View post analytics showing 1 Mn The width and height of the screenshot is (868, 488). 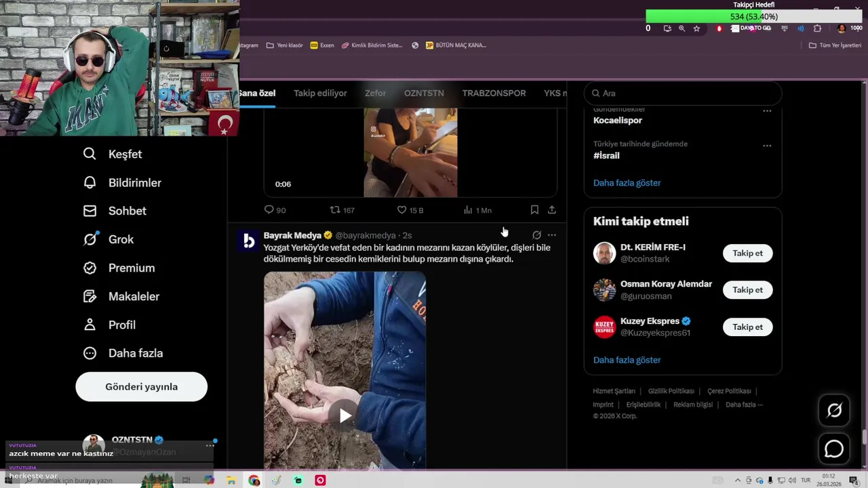(x=477, y=210)
